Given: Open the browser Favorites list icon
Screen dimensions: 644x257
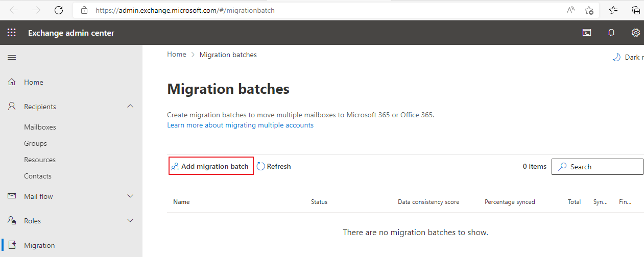Looking at the screenshot, I should 613,10.
